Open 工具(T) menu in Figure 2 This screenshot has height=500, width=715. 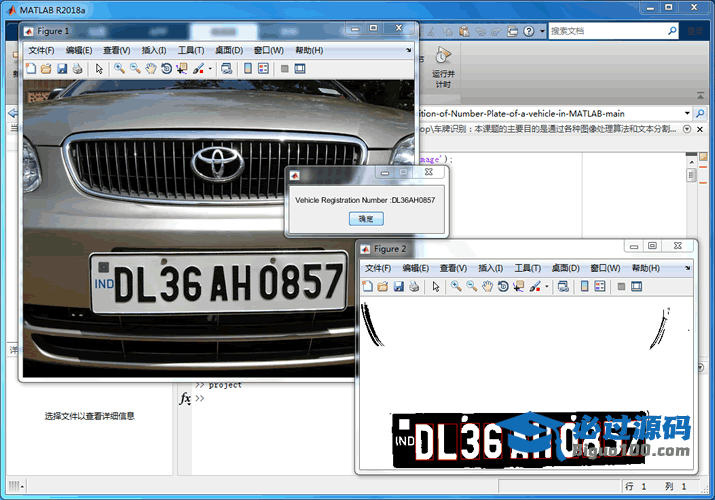[528, 268]
